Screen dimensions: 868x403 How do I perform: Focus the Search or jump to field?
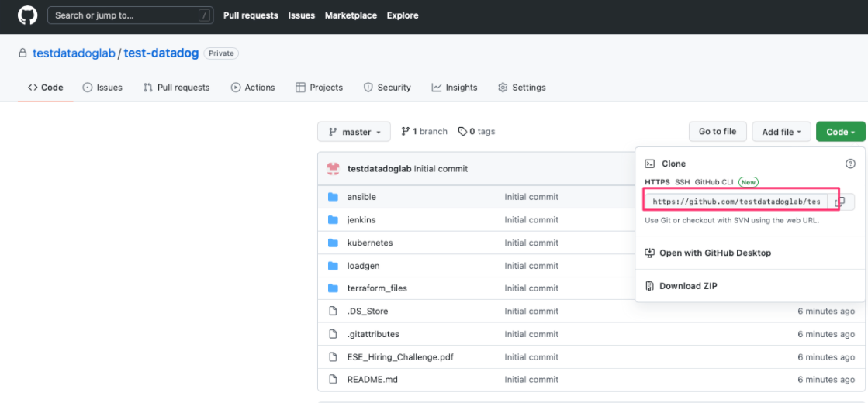point(130,15)
